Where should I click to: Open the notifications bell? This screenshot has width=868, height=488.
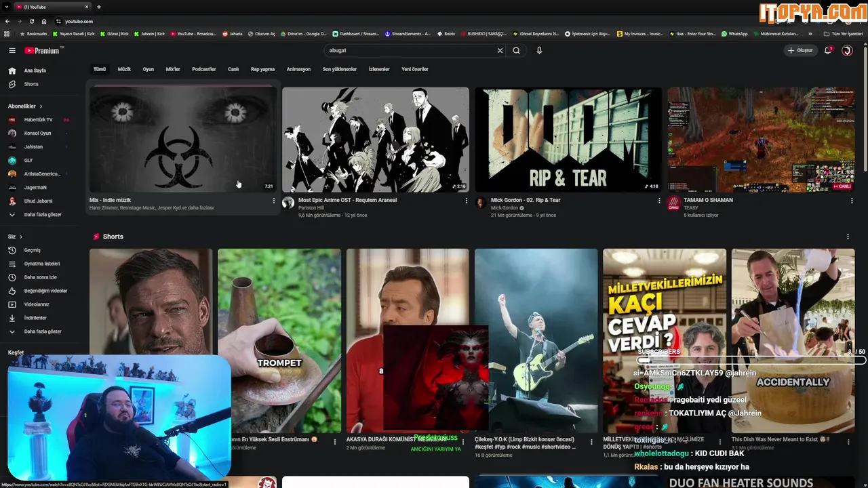(827, 50)
